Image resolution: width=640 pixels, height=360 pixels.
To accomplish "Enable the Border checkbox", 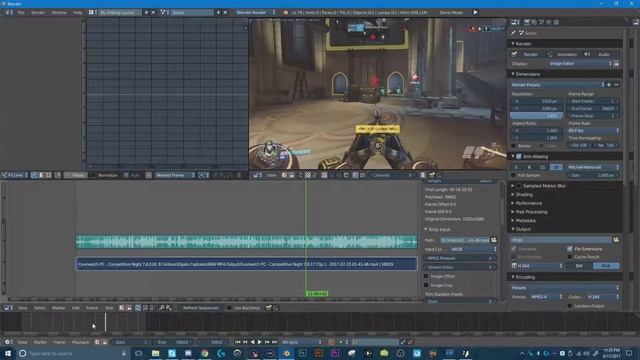I will pyautogui.click(x=513, y=146).
